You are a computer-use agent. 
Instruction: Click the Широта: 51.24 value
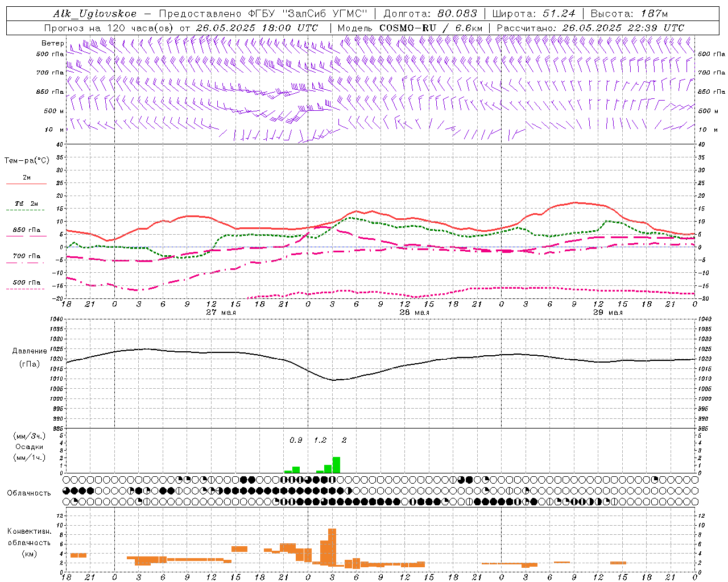pyautogui.click(x=533, y=14)
